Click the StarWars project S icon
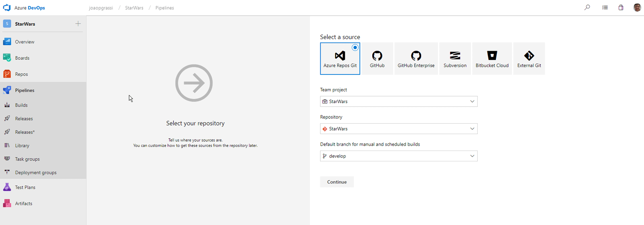The image size is (644, 225). pyautogui.click(x=7, y=24)
